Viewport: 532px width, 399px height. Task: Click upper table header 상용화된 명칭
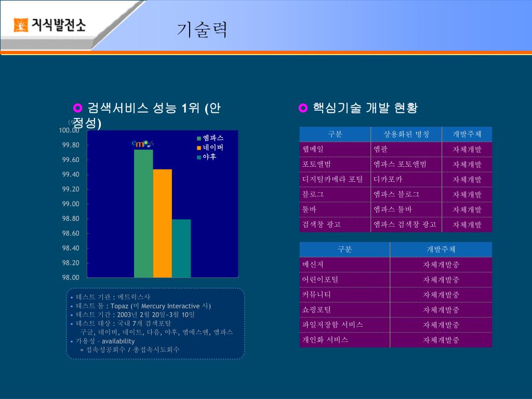click(x=406, y=135)
